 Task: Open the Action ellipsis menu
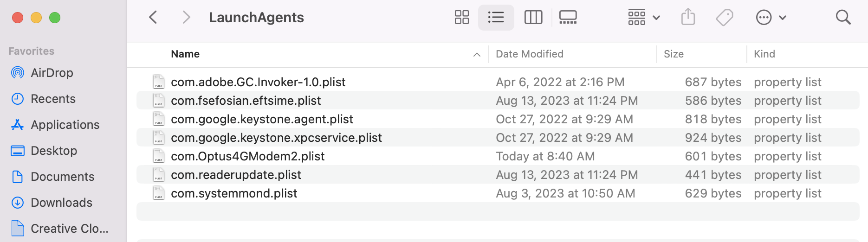coord(771,18)
